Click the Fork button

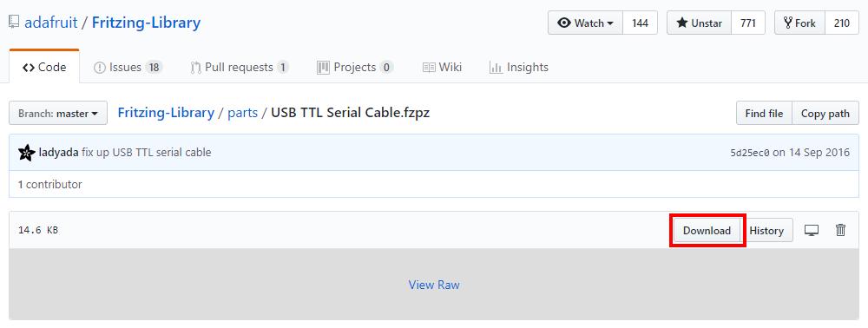click(800, 23)
